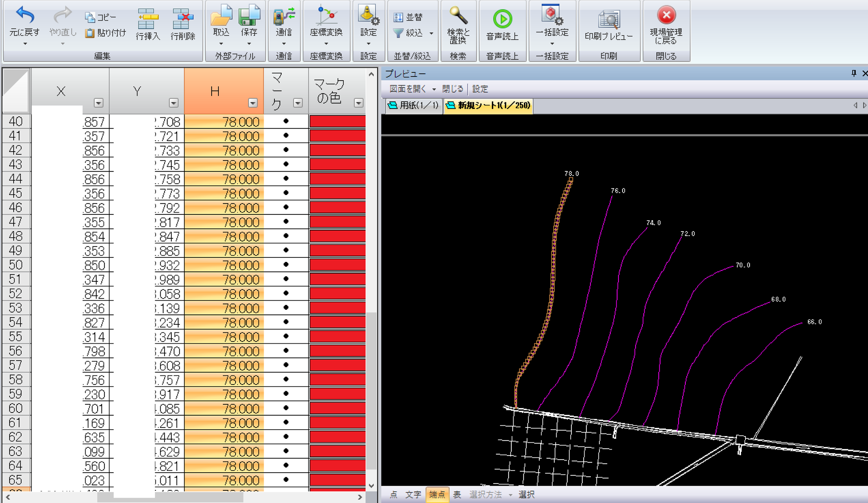Open the X column filter dropdown

[x=98, y=103]
